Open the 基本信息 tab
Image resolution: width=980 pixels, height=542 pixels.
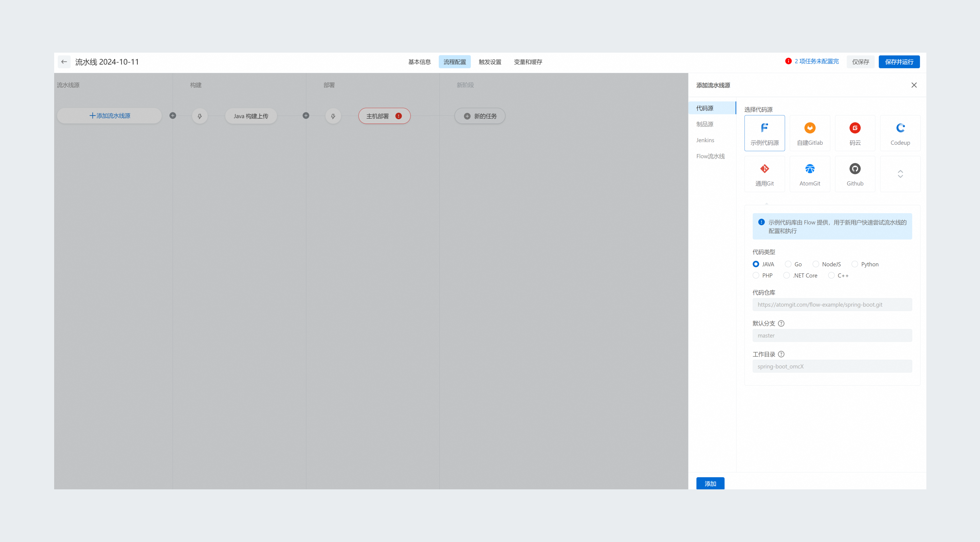point(419,62)
